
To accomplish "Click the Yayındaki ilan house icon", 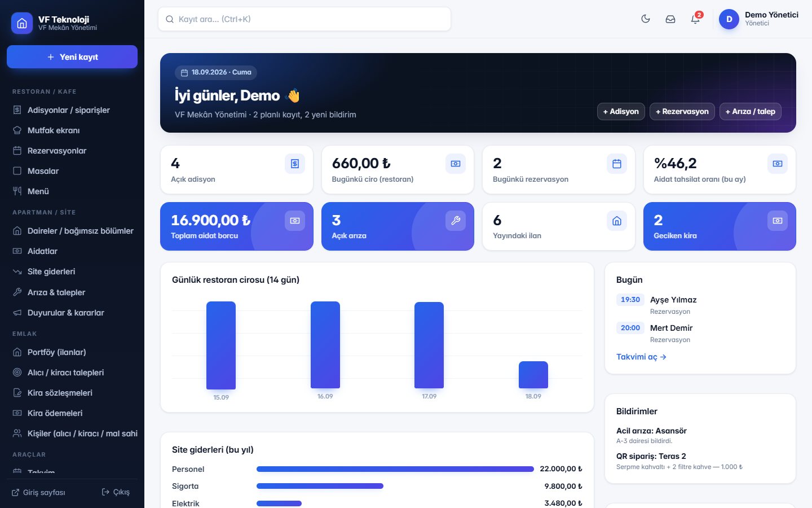I will point(617,221).
